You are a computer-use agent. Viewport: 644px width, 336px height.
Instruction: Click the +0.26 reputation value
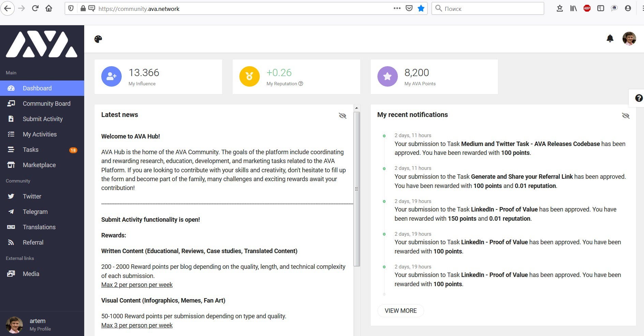[x=279, y=73]
